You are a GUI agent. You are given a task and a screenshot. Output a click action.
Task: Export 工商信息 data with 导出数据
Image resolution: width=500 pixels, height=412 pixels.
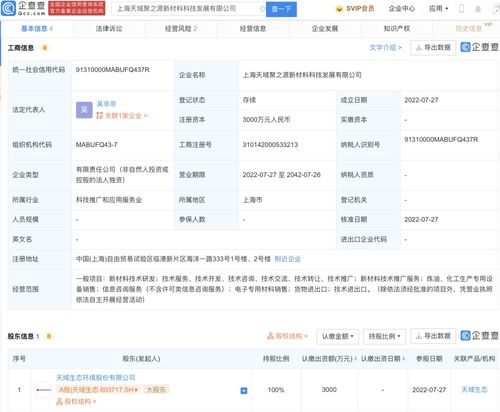(x=433, y=48)
